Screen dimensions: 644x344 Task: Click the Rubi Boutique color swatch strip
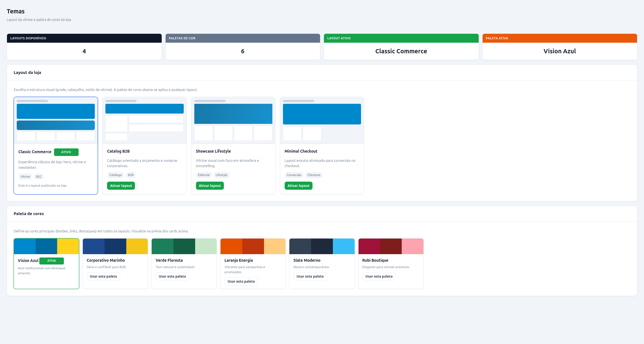point(391,246)
